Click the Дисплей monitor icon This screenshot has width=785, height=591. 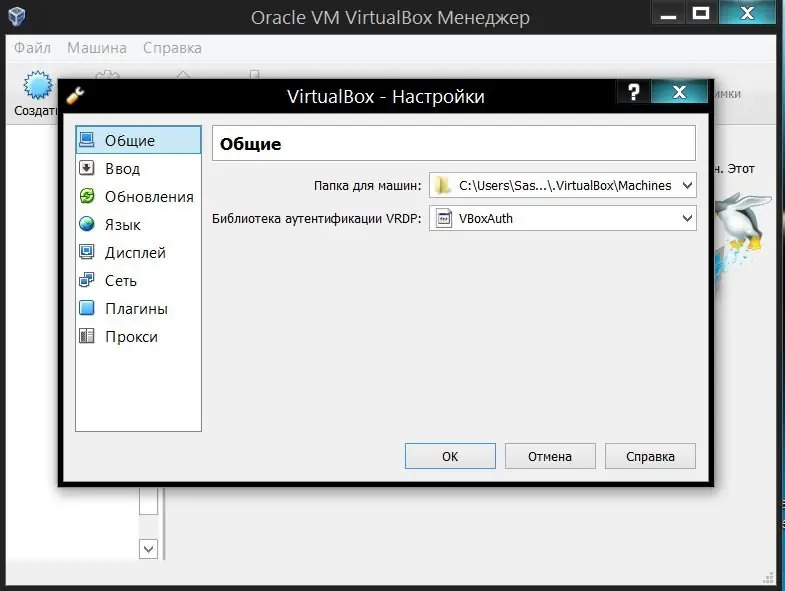click(x=87, y=252)
